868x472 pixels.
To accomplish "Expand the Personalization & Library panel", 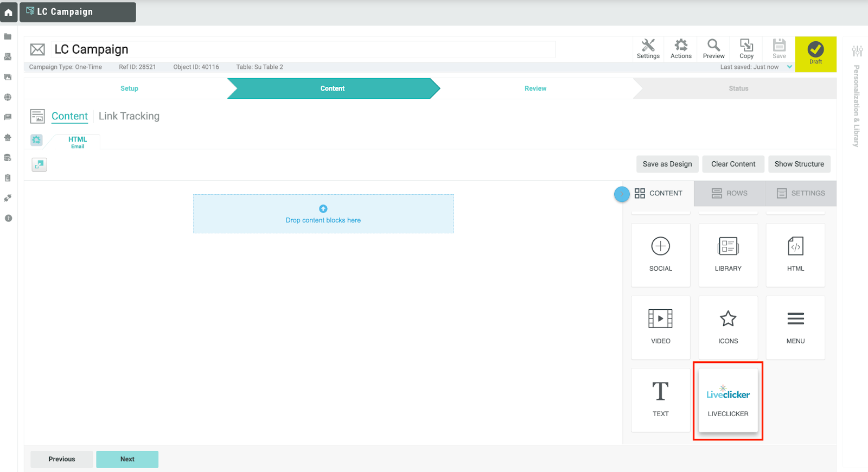I will [x=857, y=98].
